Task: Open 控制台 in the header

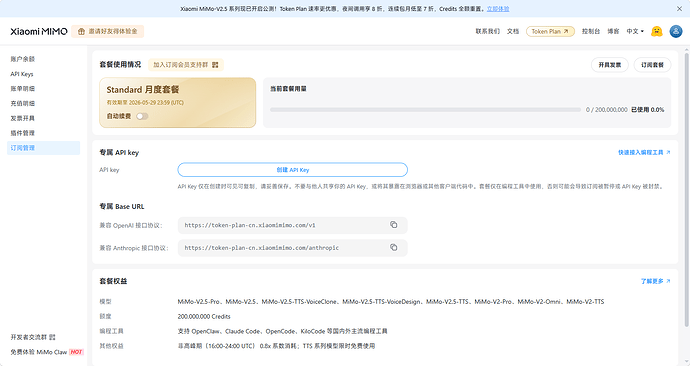Action: coord(591,31)
